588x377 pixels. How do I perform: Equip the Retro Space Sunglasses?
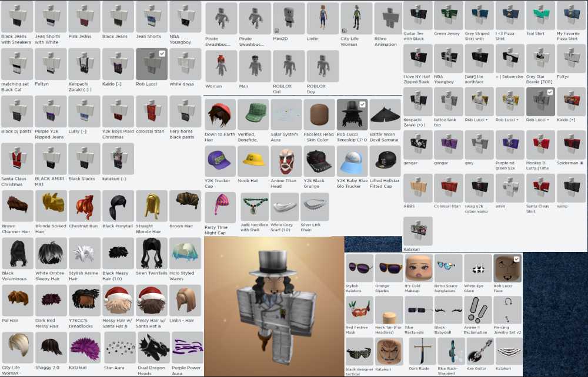point(448,268)
